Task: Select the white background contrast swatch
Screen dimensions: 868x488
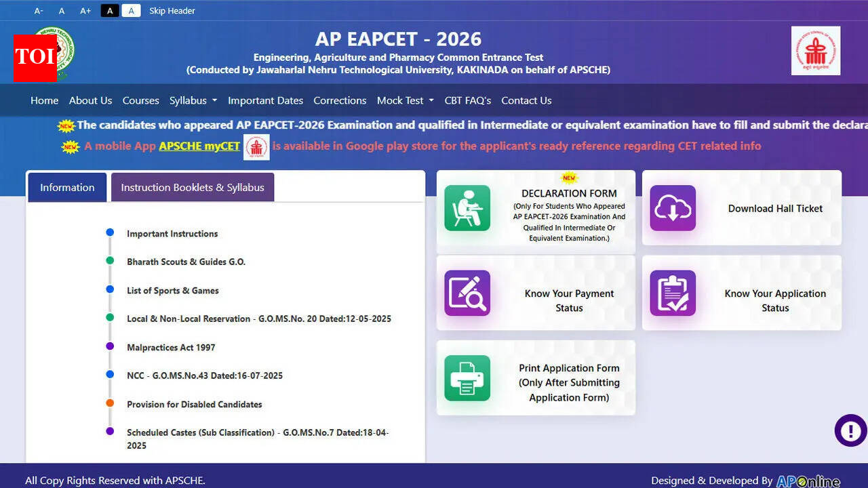Action: point(131,10)
